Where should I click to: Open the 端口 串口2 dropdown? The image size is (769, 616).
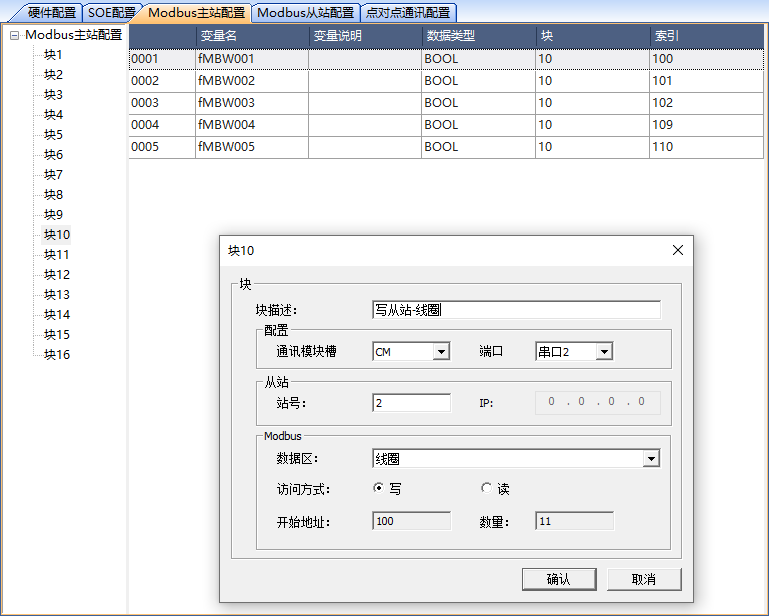(x=604, y=352)
